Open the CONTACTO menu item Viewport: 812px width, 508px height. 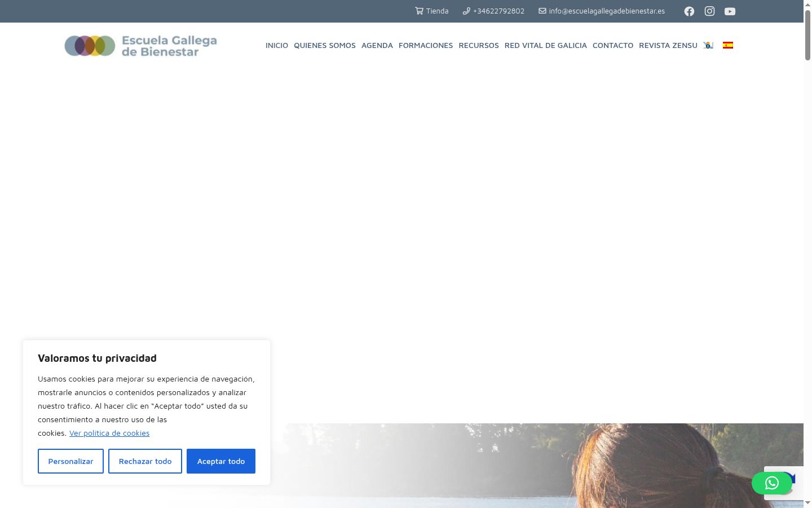[x=613, y=45]
